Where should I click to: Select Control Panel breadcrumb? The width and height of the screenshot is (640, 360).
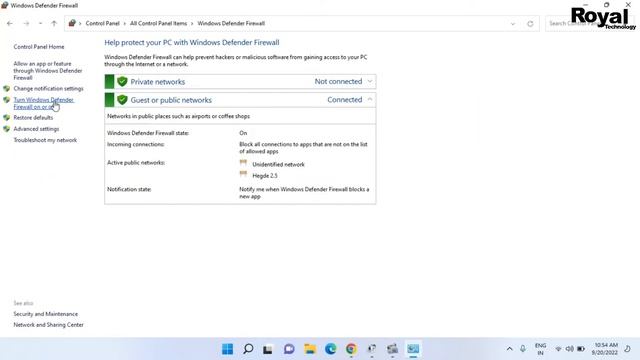click(102, 23)
